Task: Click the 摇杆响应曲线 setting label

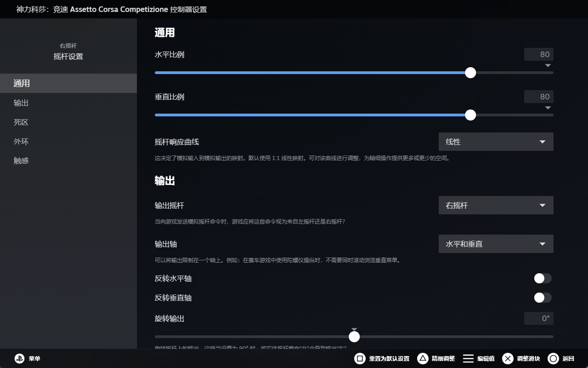Action: click(x=177, y=142)
